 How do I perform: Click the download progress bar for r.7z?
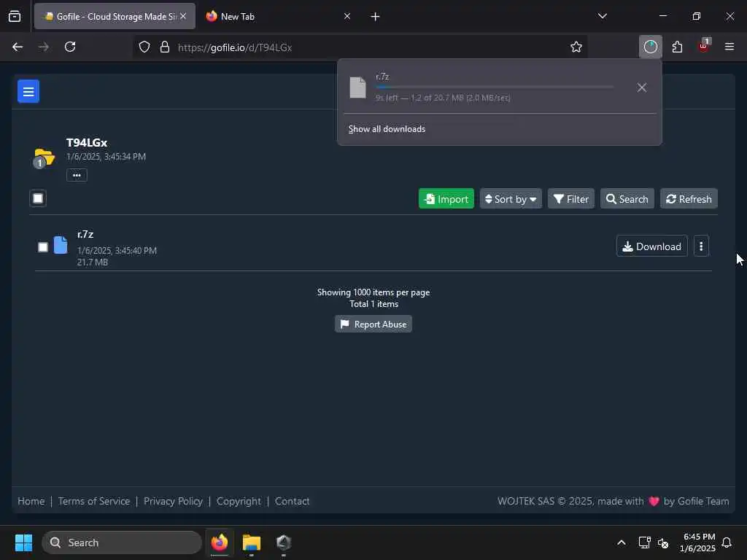pyautogui.click(x=495, y=87)
